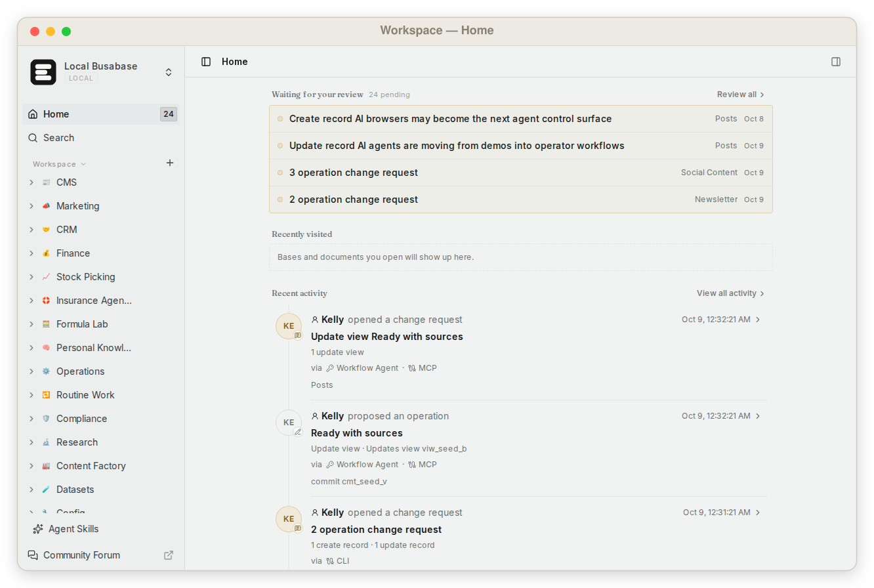874x588 pixels.
Task: Click the Routine Work repeat icon
Action: (46, 395)
